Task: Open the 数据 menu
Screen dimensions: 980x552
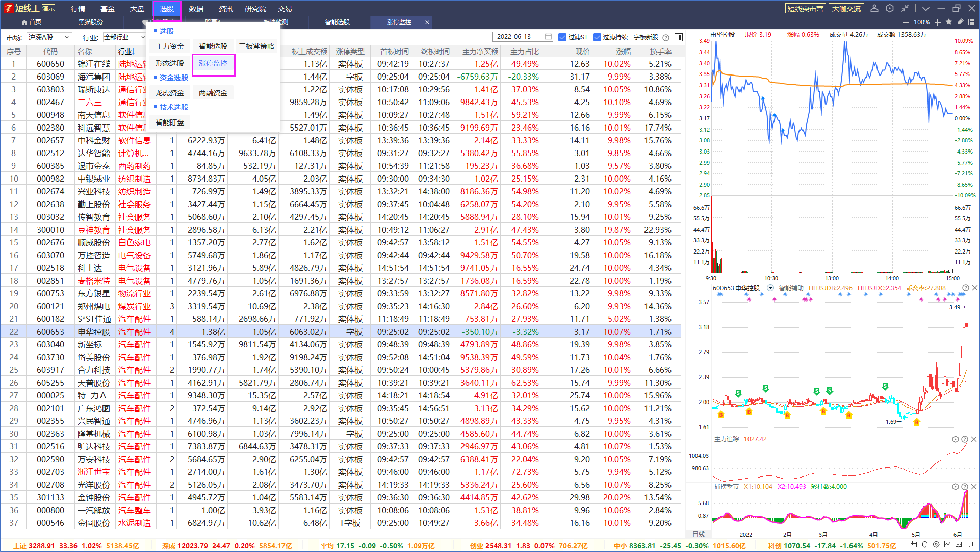Action: (196, 9)
